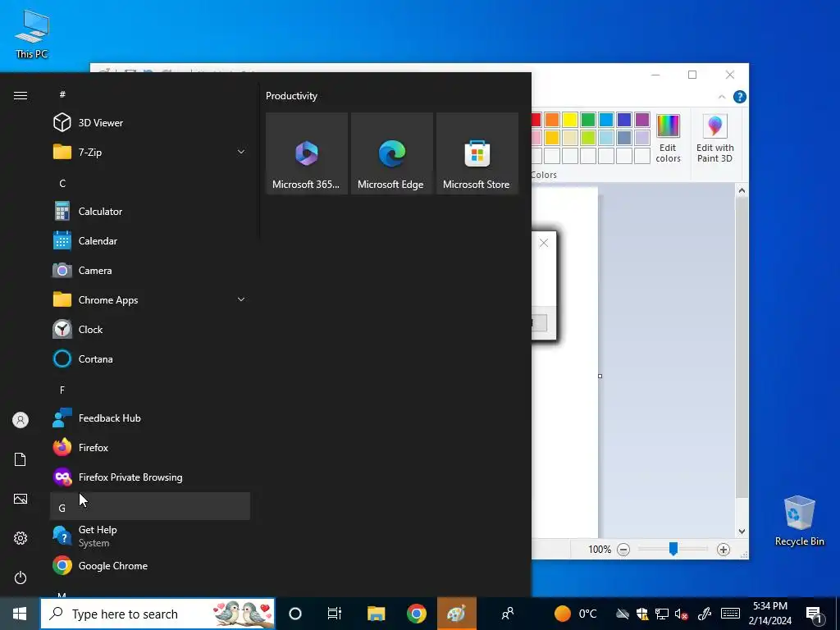Open Get Help app
The image size is (840, 630).
[x=150, y=536]
